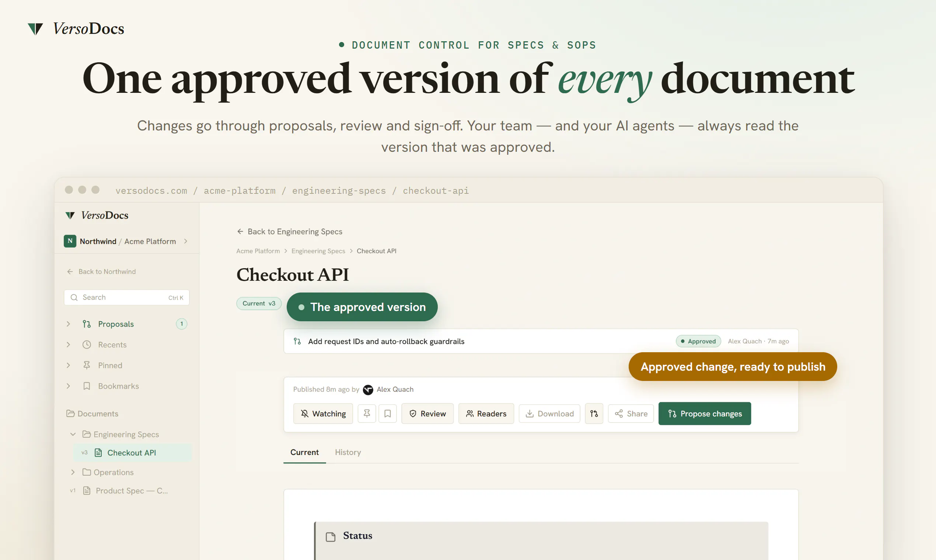Viewport: 936px width, 560px height.
Task: Click Alex Quach avatar in published line
Action: pyautogui.click(x=368, y=389)
